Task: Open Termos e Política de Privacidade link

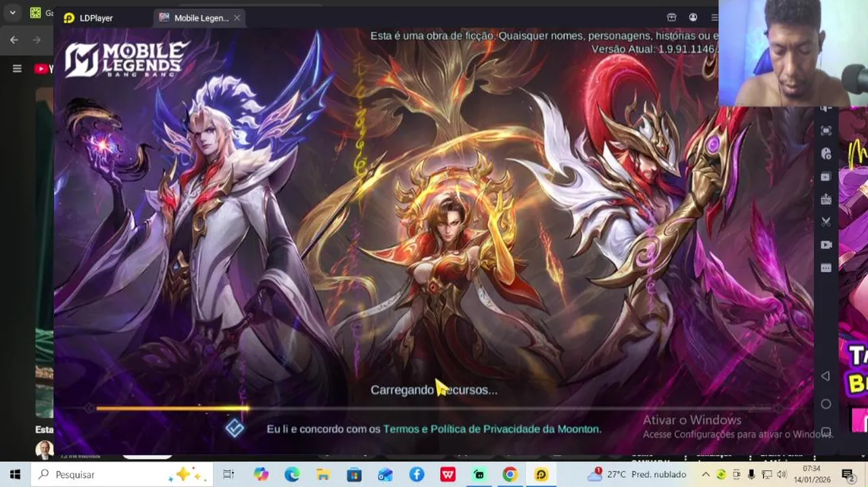Action: (x=491, y=429)
